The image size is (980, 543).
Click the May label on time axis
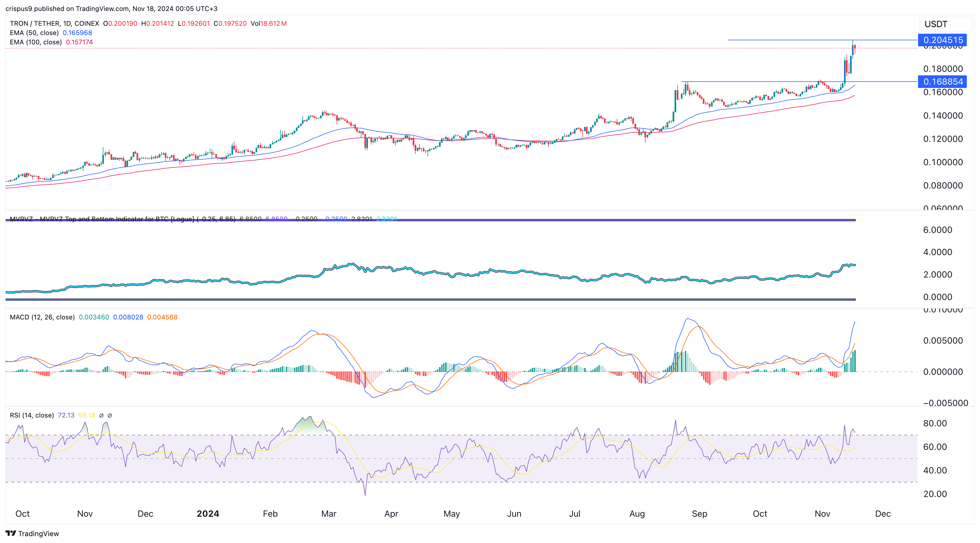click(452, 514)
